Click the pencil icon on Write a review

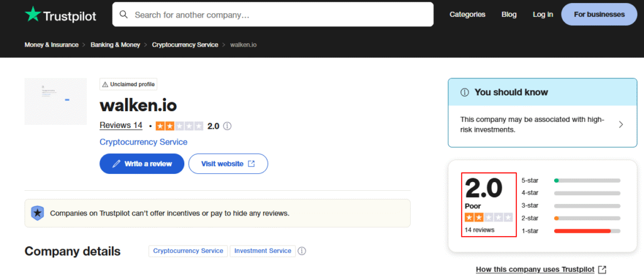click(116, 164)
